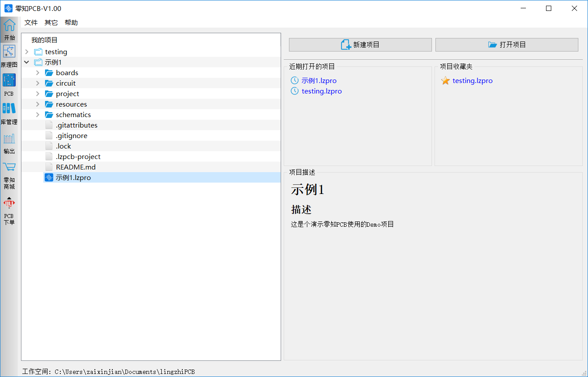Click the 我的项目 tree header

(45, 40)
